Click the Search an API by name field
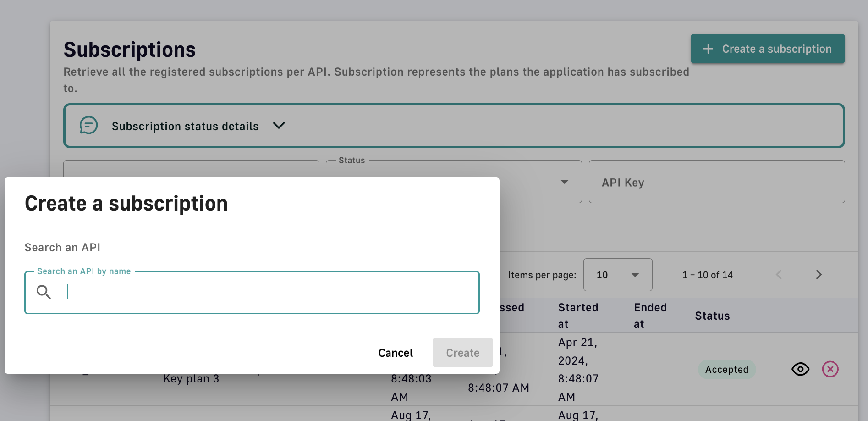The height and width of the screenshot is (421, 868). click(270, 292)
